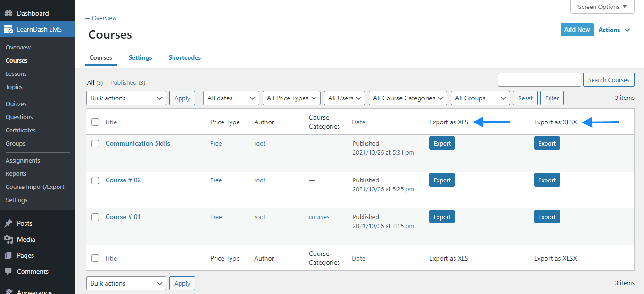Image resolution: width=644 pixels, height=294 pixels.
Task: Click the Dashboard gauge icon
Action: (8, 13)
